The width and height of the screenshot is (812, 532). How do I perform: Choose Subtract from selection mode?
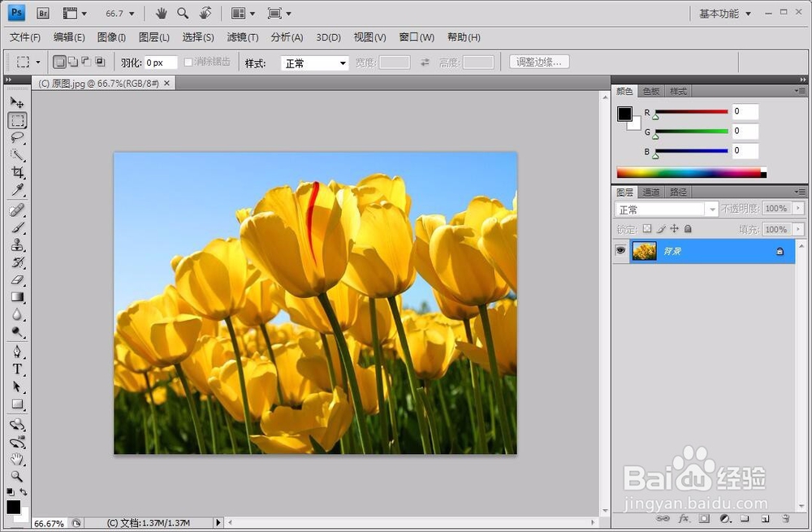(87, 63)
